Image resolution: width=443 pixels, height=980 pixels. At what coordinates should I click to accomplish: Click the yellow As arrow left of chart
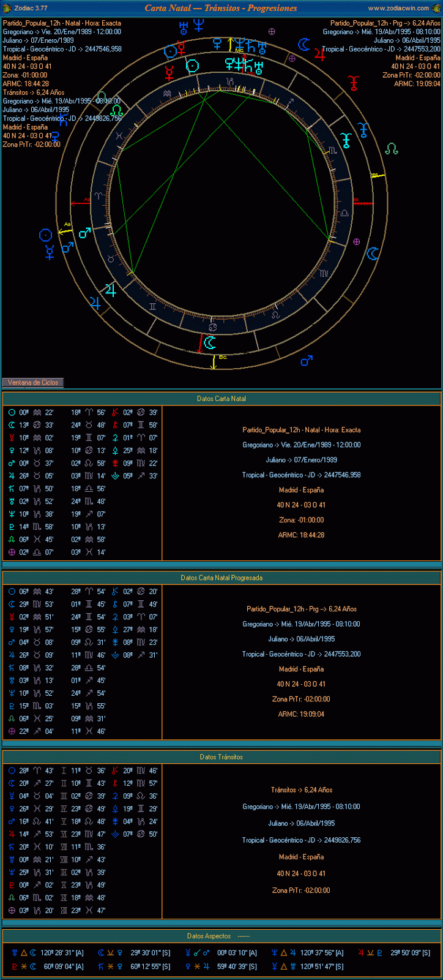click(65, 232)
